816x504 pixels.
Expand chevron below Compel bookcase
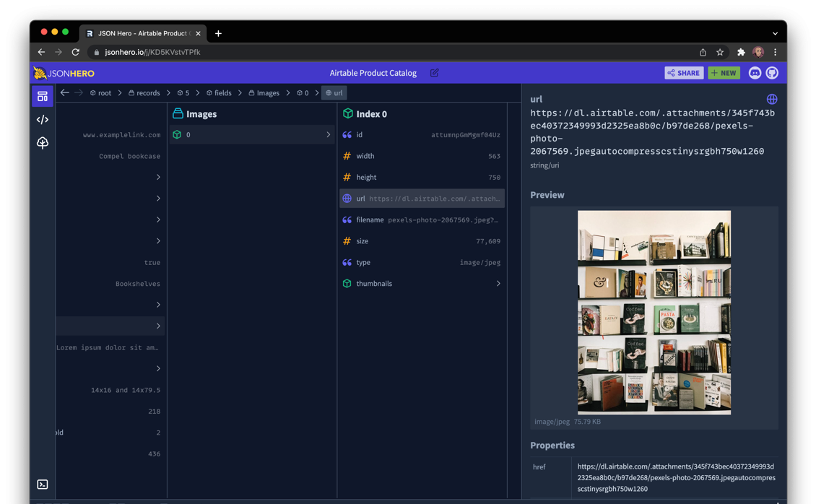(158, 178)
